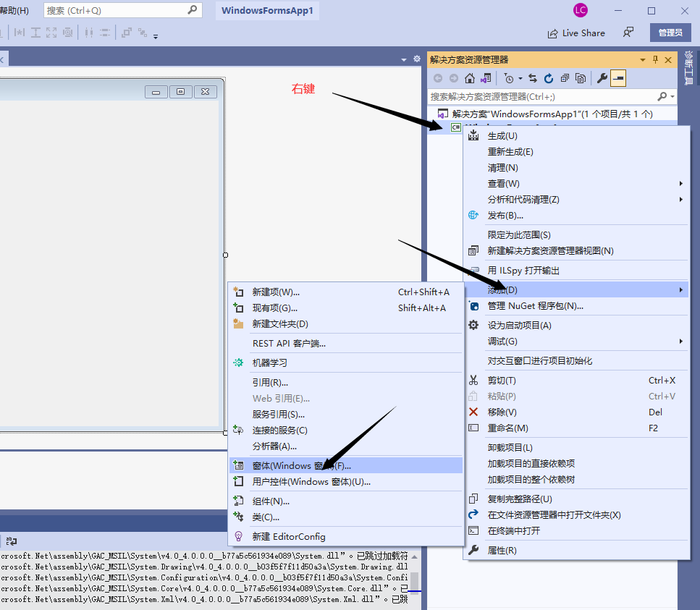This screenshot has height=610, width=700.
Task: Click 分析器(A)...
Action: tap(345, 446)
